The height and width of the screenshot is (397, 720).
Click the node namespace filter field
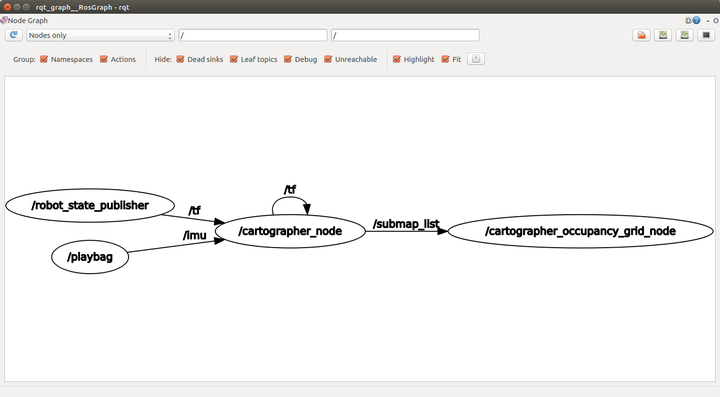tap(253, 35)
